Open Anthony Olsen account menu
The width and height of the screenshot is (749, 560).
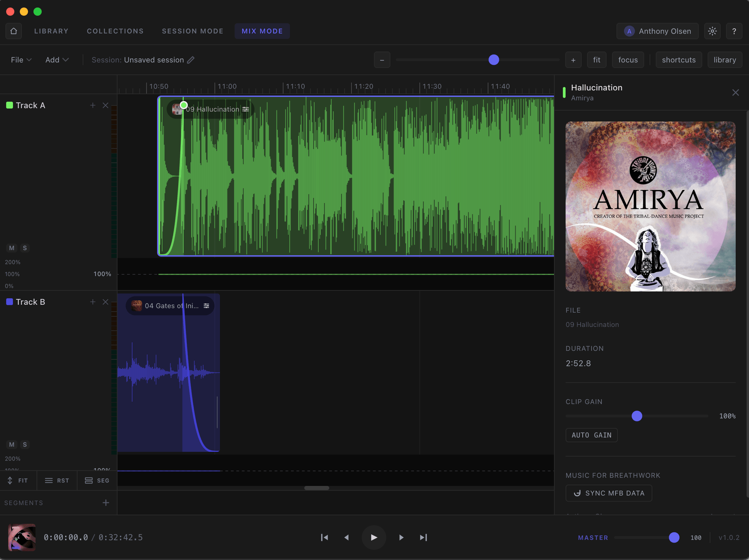click(x=657, y=31)
